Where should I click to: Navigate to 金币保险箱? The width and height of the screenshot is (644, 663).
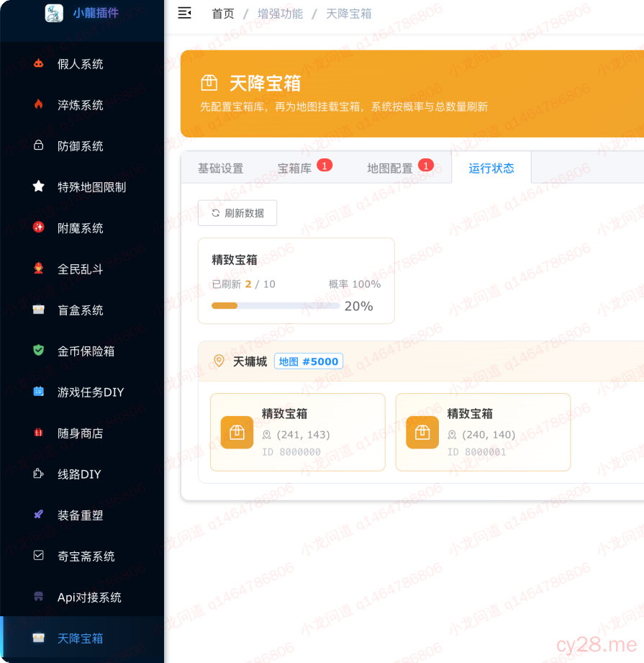(82, 351)
